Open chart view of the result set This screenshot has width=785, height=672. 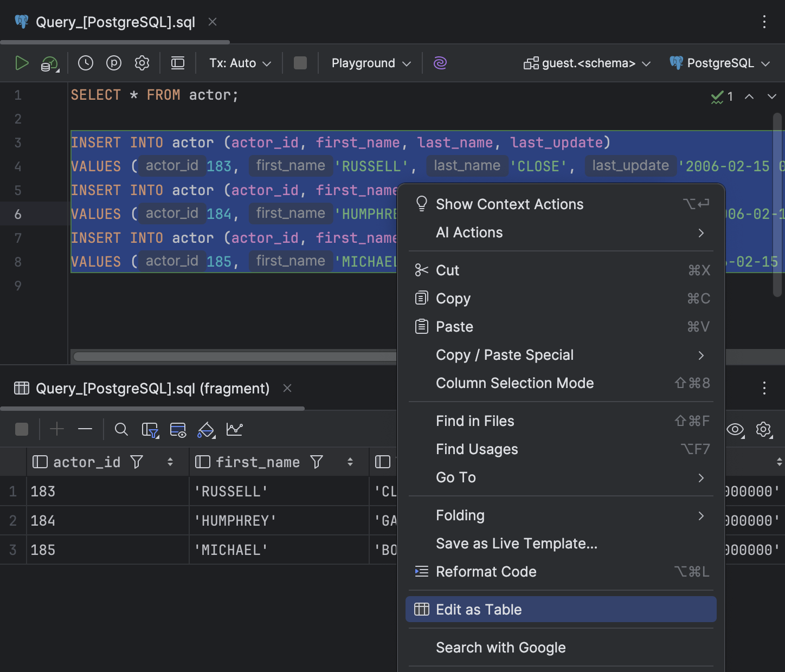[235, 429]
